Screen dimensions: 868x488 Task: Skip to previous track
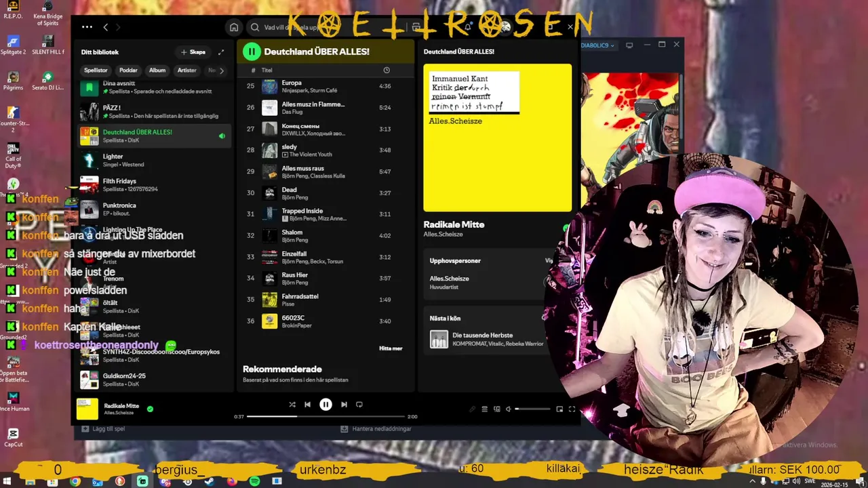307,405
